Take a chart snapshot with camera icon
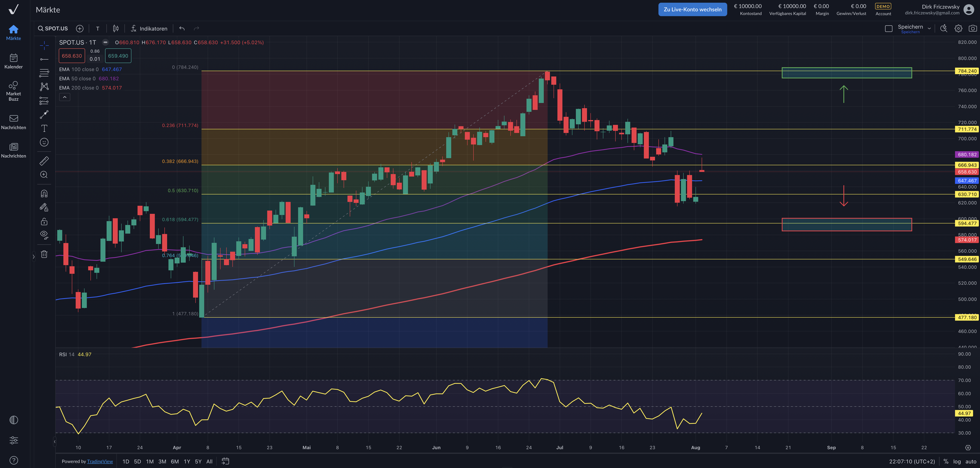 point(972,29)
